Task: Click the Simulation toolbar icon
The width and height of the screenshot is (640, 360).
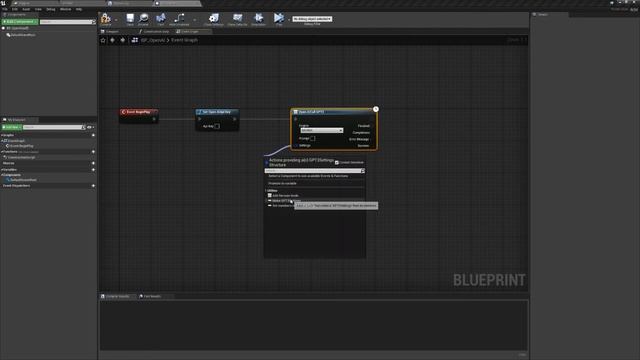Action: click(258, 18)
